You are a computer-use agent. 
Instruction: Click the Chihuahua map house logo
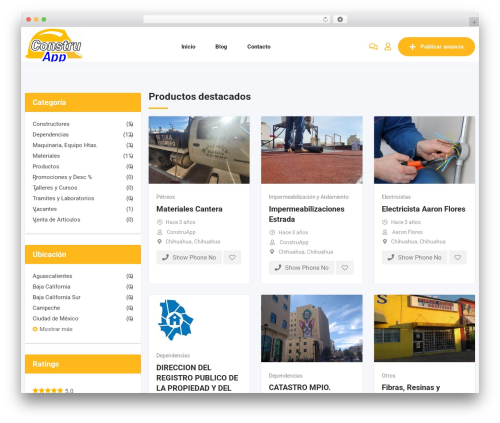(x=176, y=320)
